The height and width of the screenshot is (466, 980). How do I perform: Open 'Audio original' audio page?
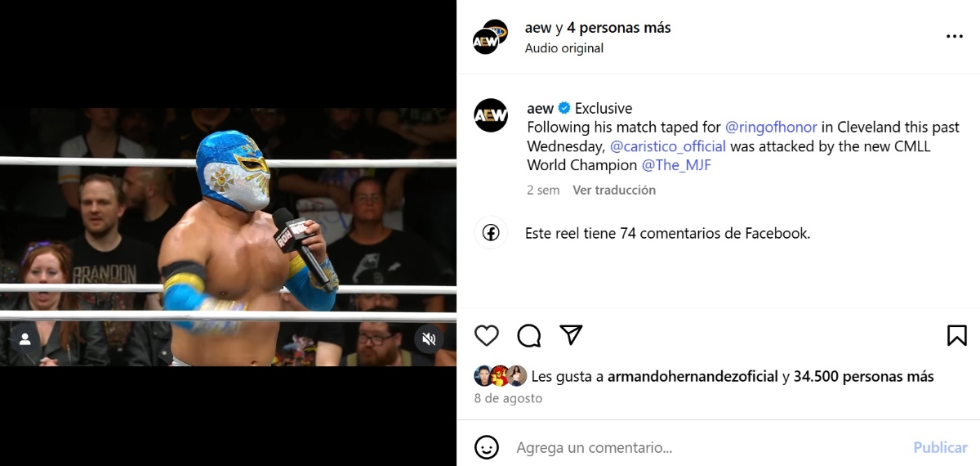[564, 48]
